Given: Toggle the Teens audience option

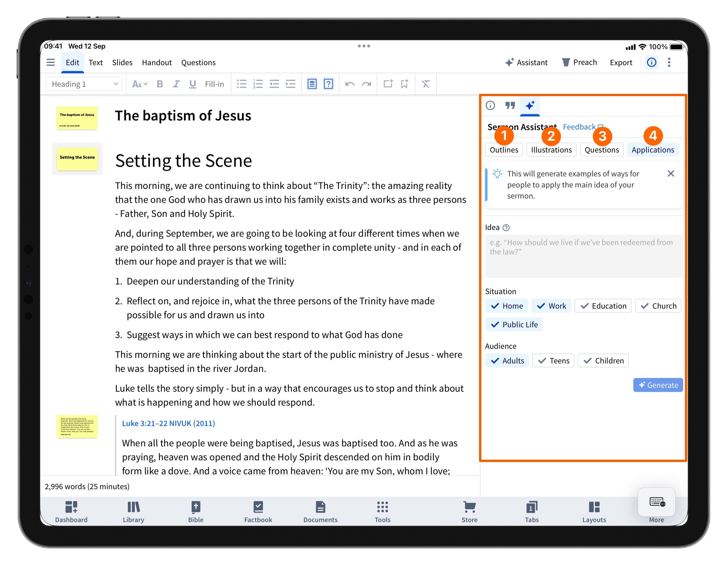Looking at the screenshot, I should (553, 361).
